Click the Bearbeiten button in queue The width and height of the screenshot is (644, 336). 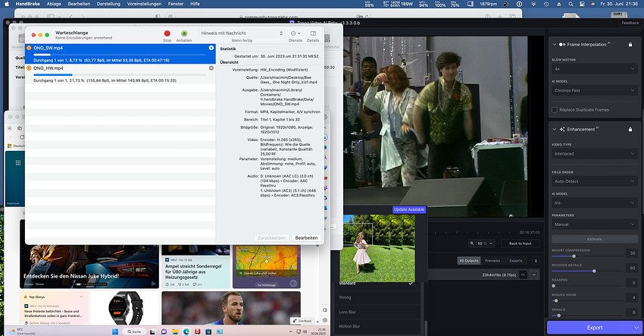point(306,238)
